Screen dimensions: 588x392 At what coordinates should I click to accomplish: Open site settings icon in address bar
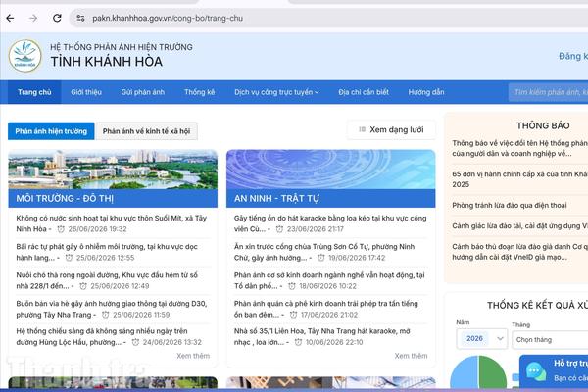point(80,18)
